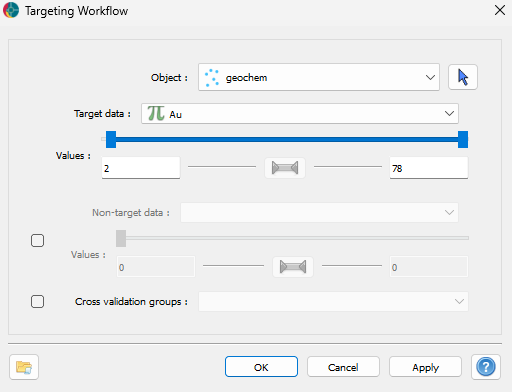
Task: Click the OK button
Action: [x=261, y=367]
